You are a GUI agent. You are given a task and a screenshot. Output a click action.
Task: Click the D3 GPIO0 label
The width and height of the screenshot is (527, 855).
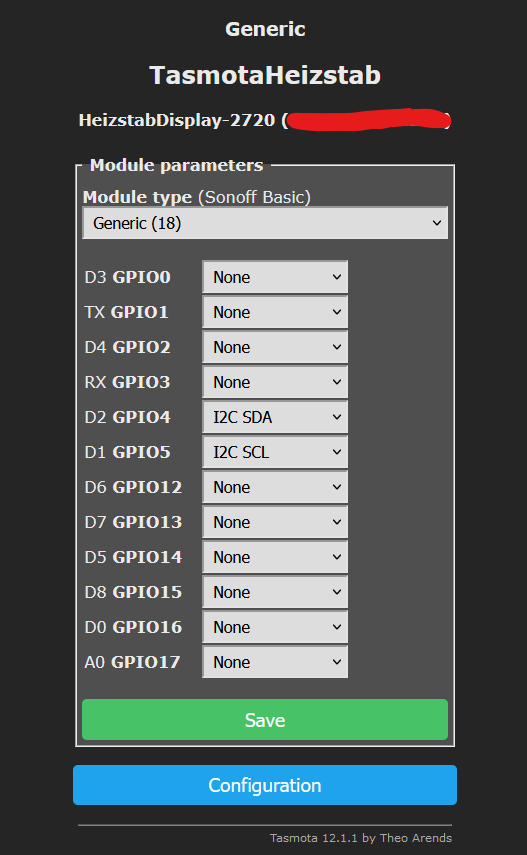coord(128,277)
